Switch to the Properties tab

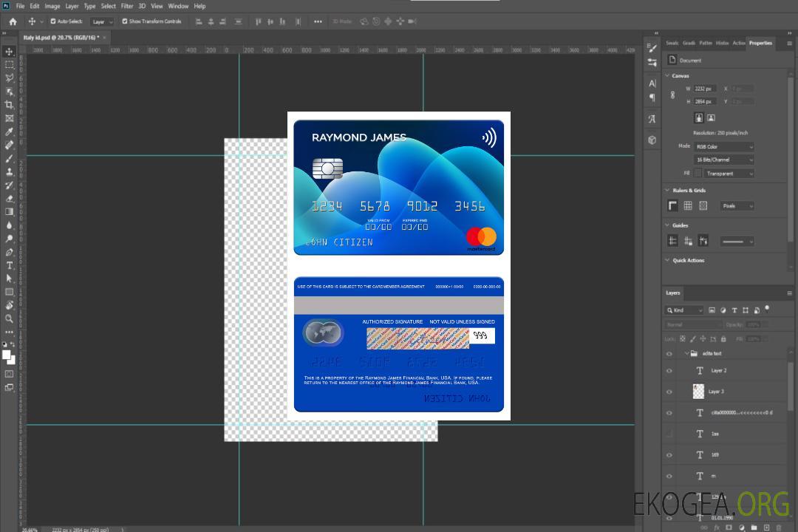click(760, 44)
